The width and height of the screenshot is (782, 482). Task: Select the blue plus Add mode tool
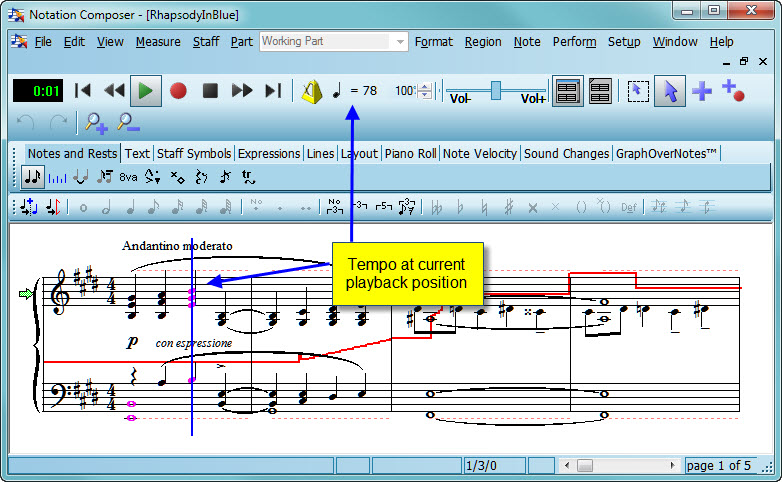[x=702, y=90]
